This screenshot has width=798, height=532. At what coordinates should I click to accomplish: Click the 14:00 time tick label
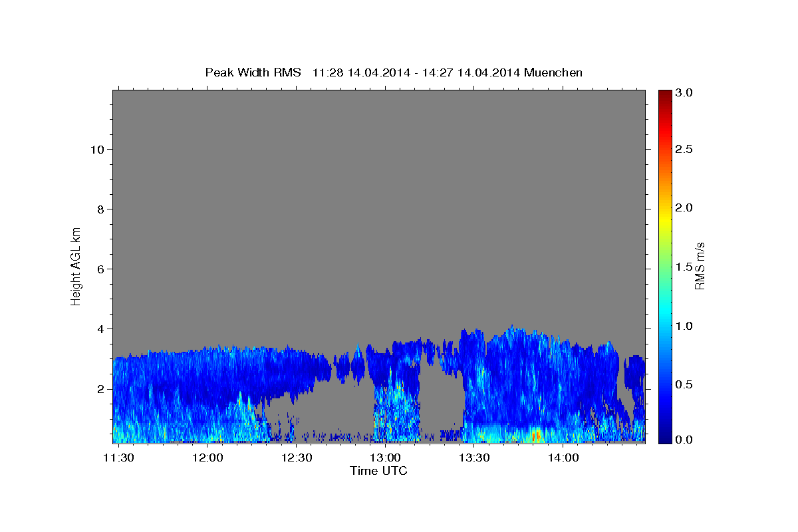point(562,458)
